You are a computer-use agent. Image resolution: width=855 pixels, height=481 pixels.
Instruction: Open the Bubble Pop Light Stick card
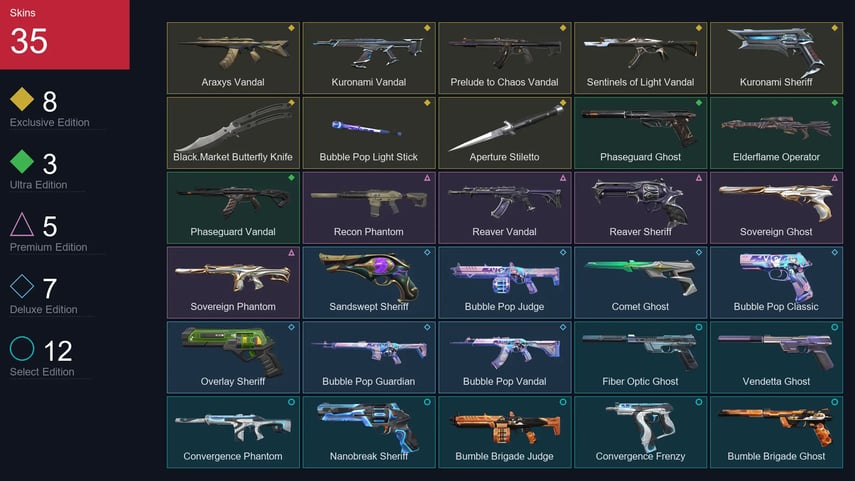tap(369, 133)
